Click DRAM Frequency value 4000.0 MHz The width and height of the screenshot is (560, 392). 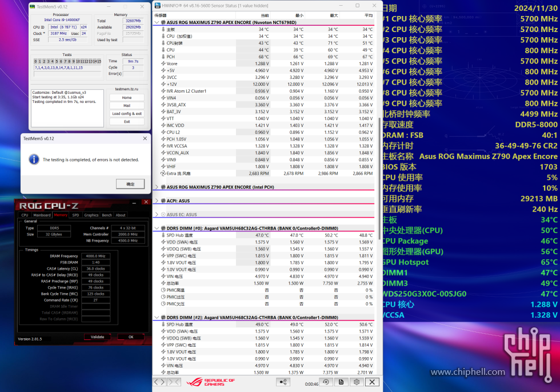pos(96,256)
